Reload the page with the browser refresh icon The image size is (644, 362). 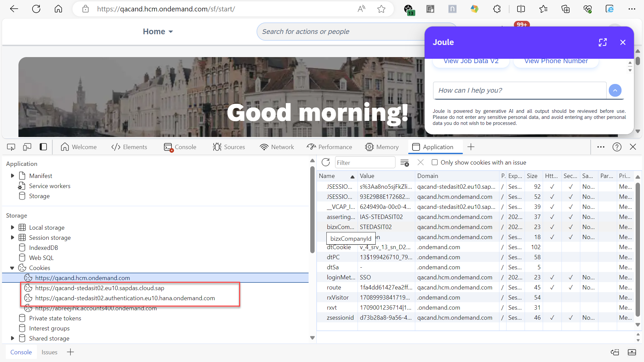(36, 9)
